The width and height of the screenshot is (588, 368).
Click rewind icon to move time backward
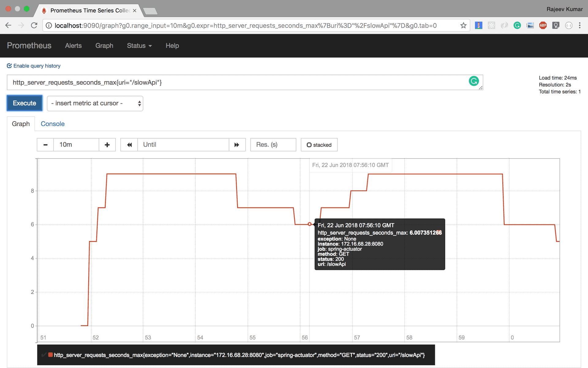129,145
